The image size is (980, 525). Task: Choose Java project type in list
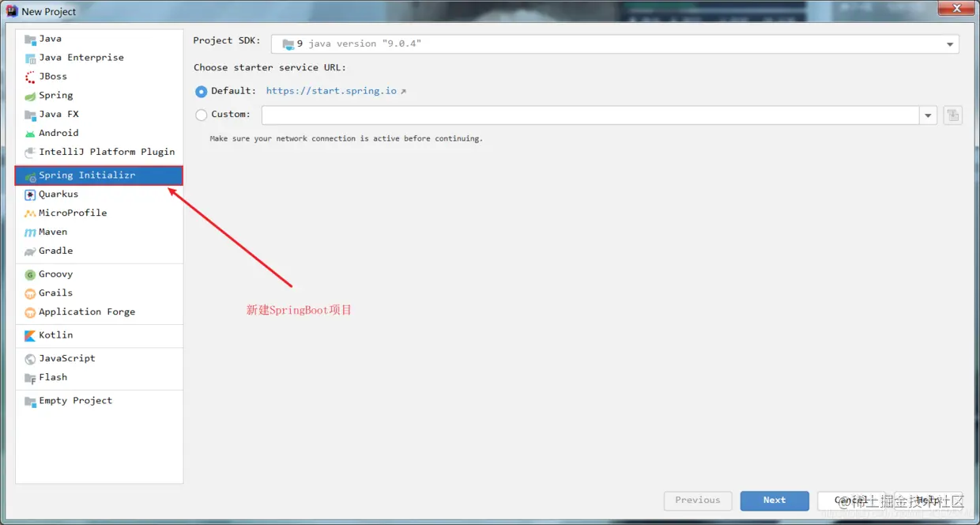(99, 39)
